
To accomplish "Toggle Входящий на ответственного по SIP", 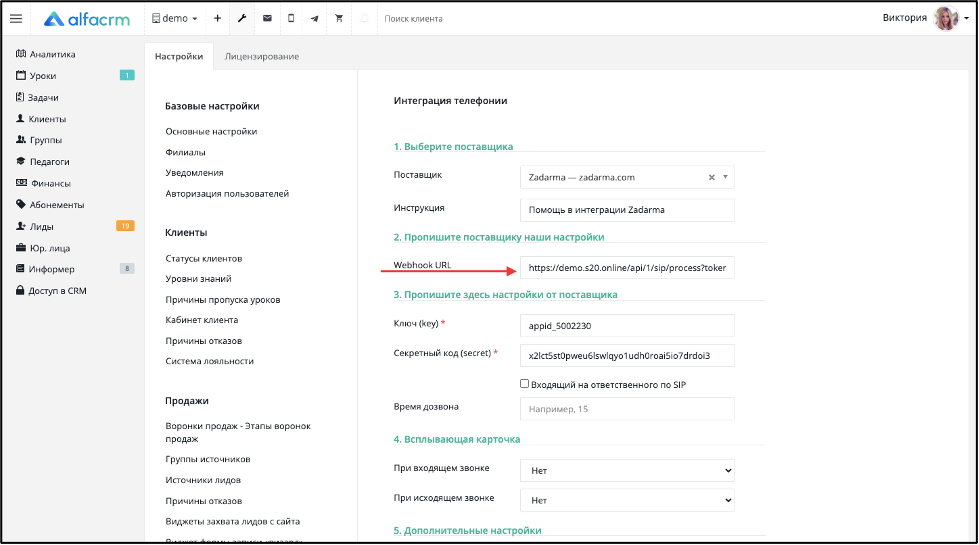I will click(x=524, y=384).
